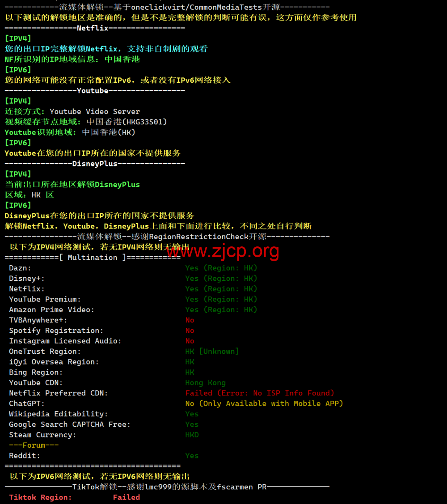Screen dimensions: 447x504
Task: Click the 'Disney+:' row label
Action: click(x=27, y=278)
